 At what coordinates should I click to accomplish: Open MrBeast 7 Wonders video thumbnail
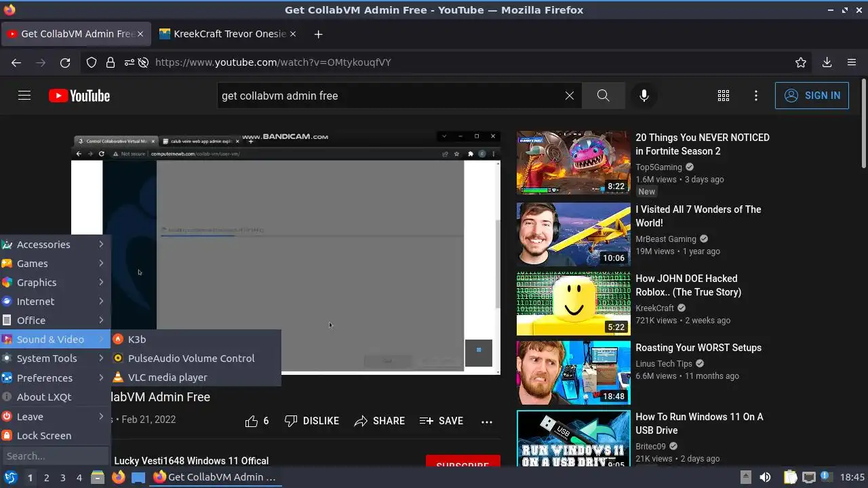[573, 235]
